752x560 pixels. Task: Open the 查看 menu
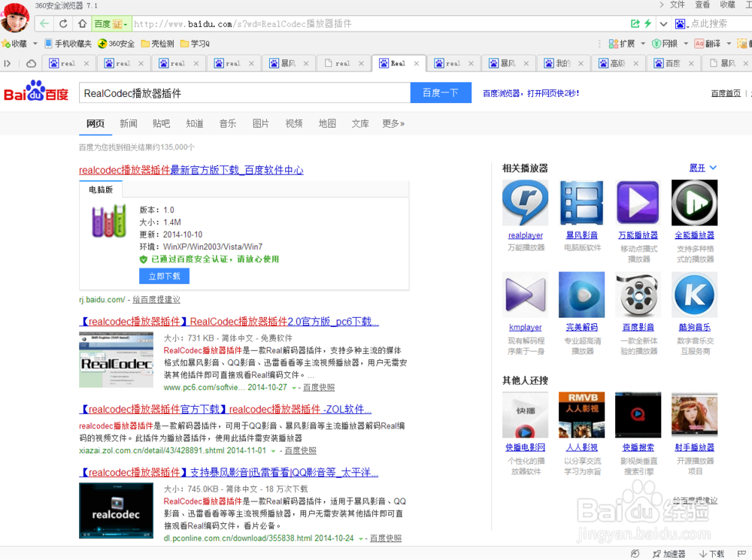point(702,5)
